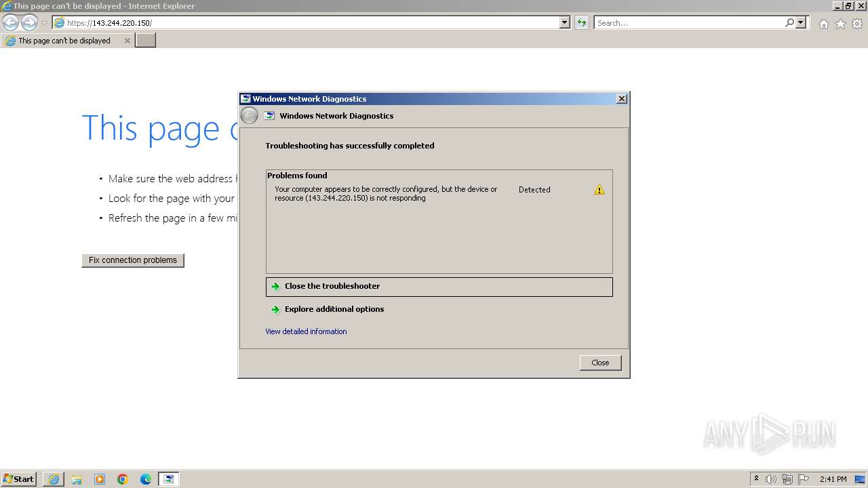
Task: Click the yellow warning icon beside Detected
Action: [599, 190]
